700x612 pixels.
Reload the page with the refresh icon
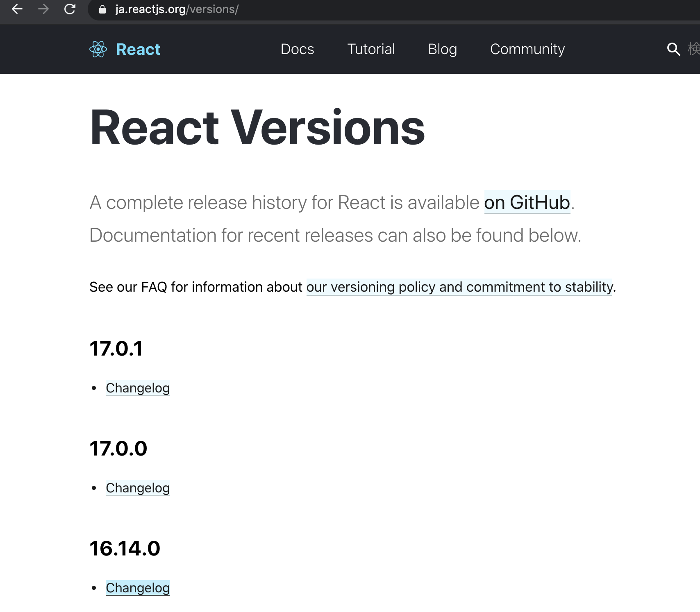pyautogui.click(x=70, y=9)
